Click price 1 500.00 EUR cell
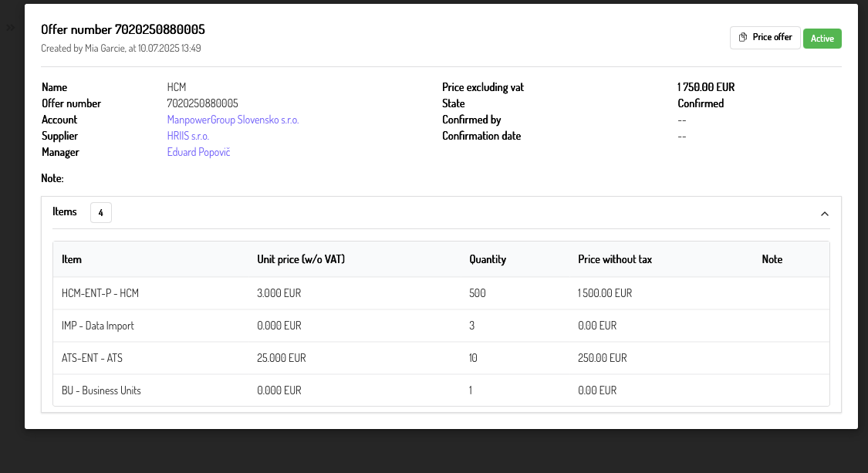868x473 pixels. click(x=605, y=293)
